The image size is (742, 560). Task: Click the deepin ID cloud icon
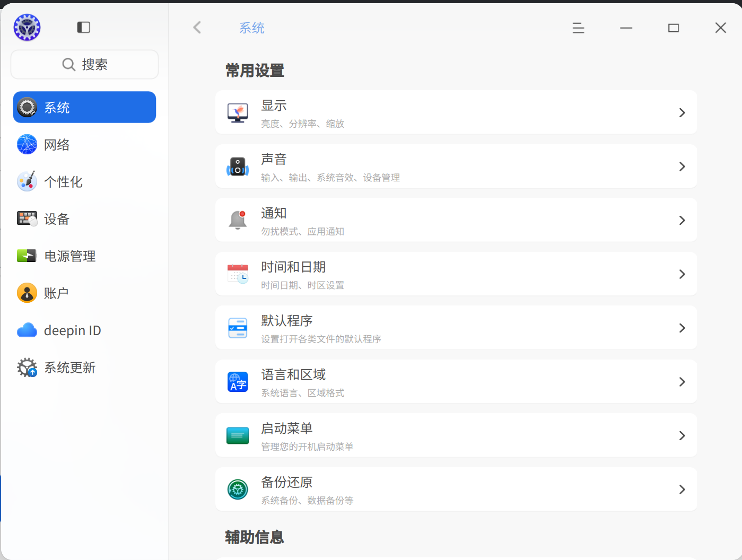(x=27, y=330)
